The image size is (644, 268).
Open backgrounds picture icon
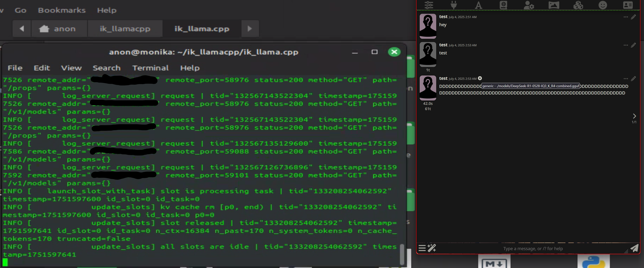554,5
